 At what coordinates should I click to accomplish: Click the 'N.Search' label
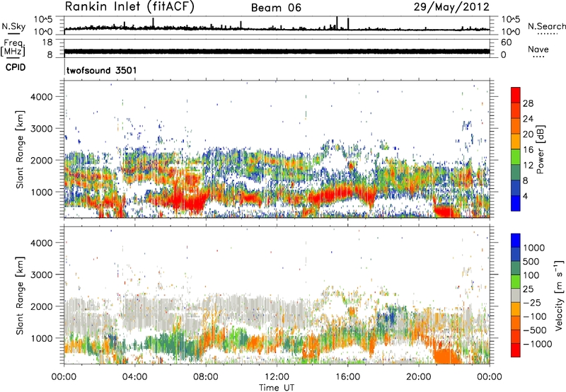[x=546, y=26]
